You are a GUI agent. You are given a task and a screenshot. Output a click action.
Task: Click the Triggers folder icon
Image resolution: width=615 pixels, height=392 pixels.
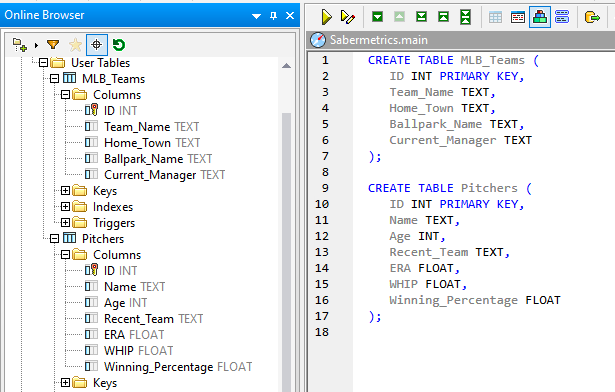[80, 222]
